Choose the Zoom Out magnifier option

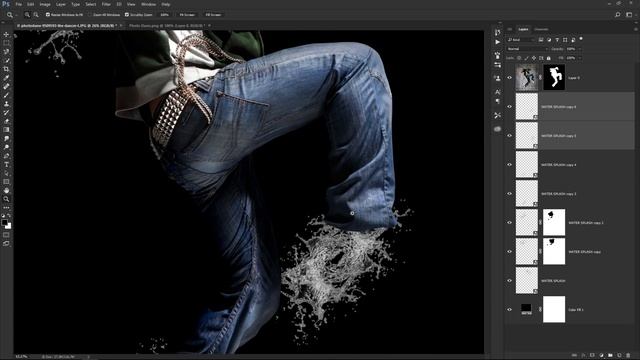[x=36, y=15]
